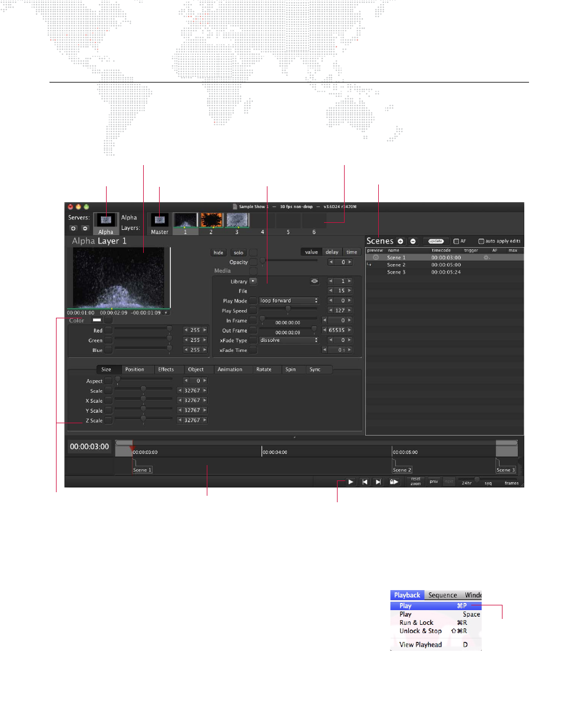Check auto apply edits
Viewport: 562px width, 728px height.
(481, 241)
